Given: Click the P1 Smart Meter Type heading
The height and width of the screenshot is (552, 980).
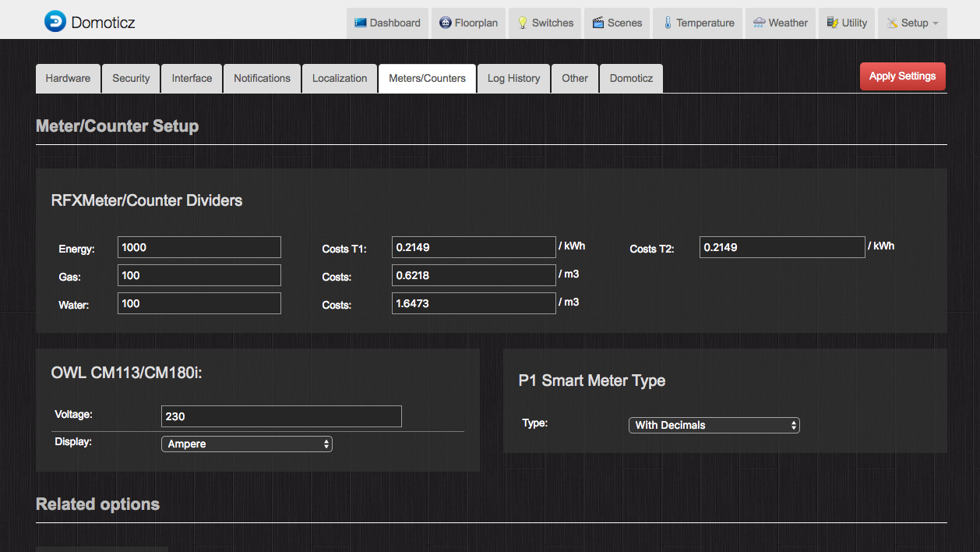Looking at the screenshot, I should pyautogui.click(x=592, y=380).
